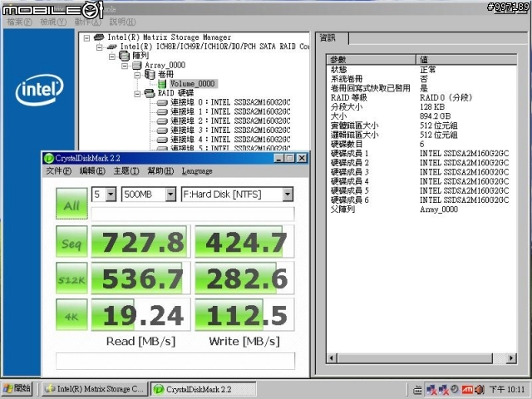The height and width of the screenshot is (399, 532).
Task: Click the CrystalDiskMark title bar icon
Action: (49, 158)
